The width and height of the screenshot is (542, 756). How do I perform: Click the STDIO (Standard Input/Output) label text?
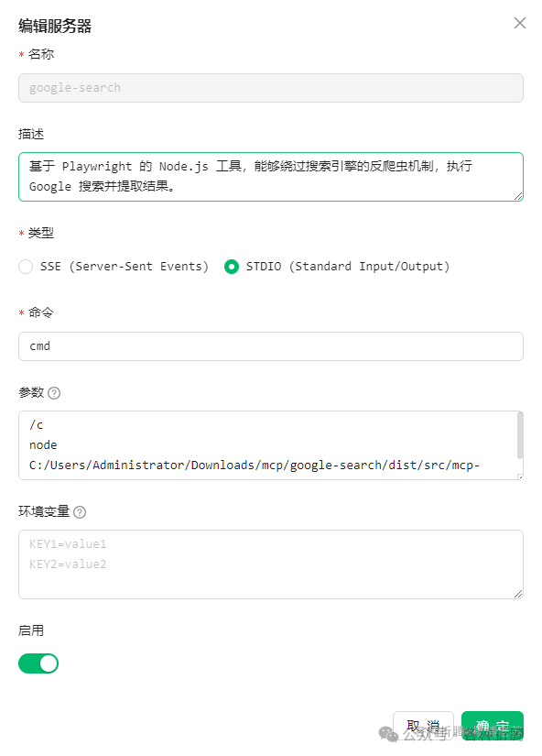[x=348, y=267]
